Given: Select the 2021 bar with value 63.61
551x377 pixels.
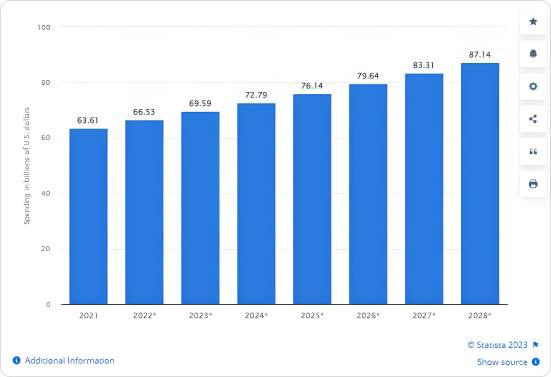Looking at the screenshot, I should pyautogui.click(x=89, y=216).
